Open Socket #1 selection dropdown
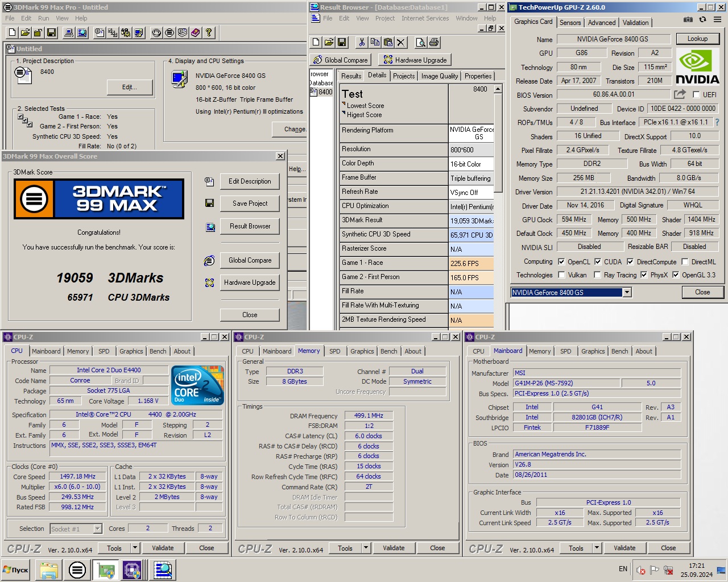 coord(97,529)
